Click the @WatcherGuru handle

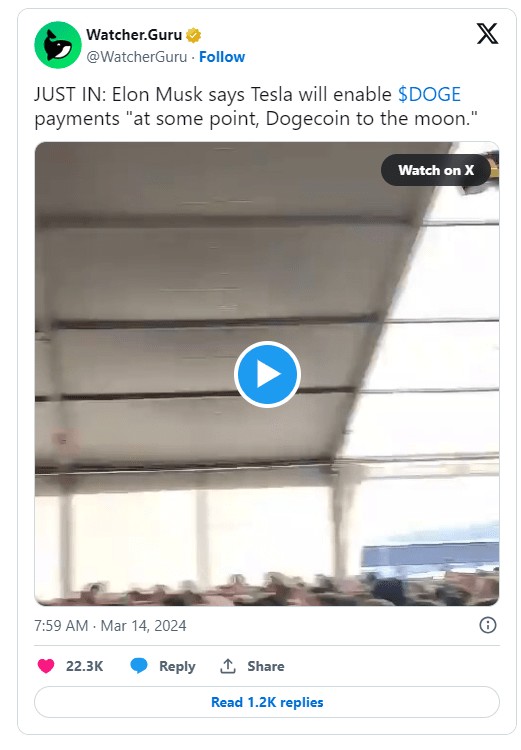click(137, 57)
